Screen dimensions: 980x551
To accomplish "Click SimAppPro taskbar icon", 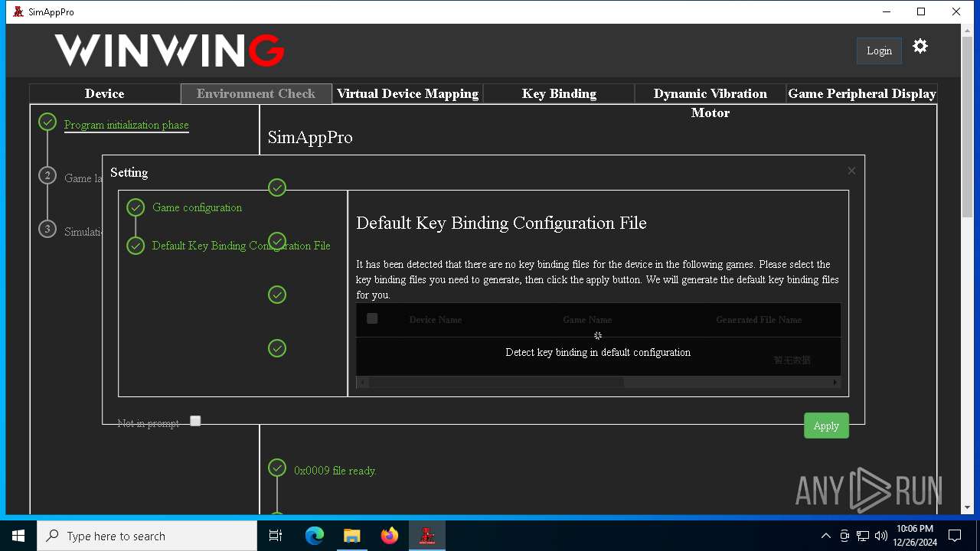I will click(426, 536).
